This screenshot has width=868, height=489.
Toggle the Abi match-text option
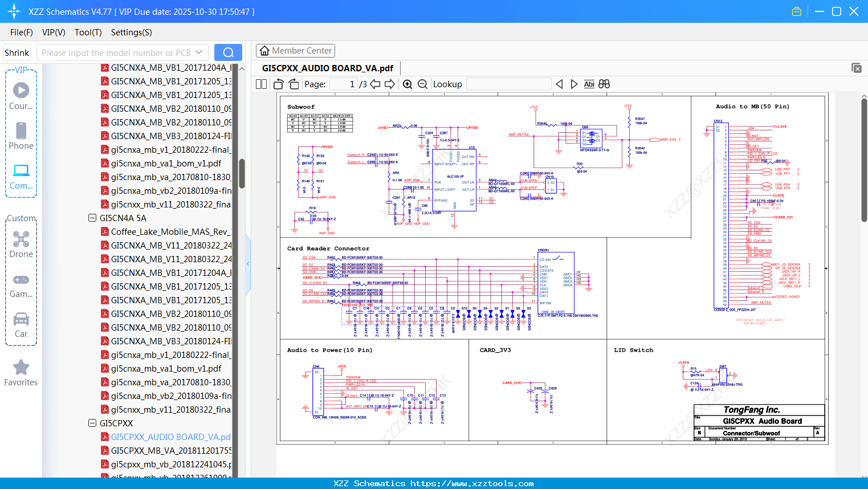589,84
